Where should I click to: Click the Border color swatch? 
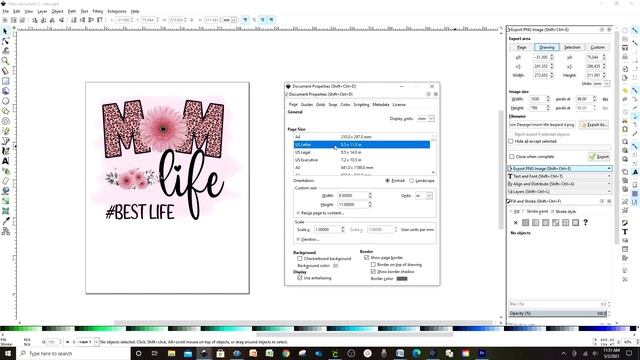click(x=402, y=279)
